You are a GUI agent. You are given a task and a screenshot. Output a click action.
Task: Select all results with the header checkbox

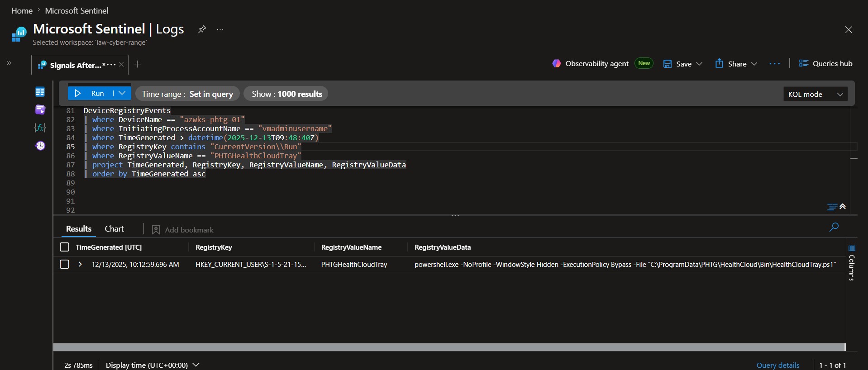pos(65,247)
